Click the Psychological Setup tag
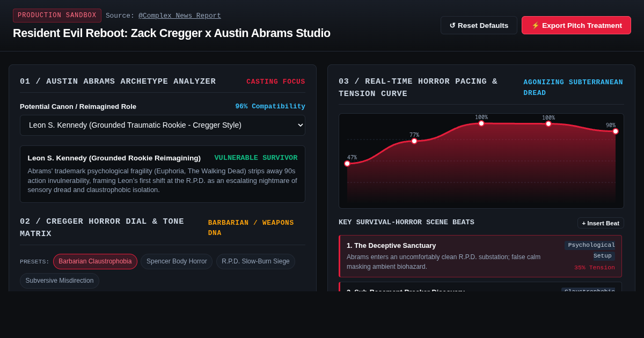 (591, 250)
